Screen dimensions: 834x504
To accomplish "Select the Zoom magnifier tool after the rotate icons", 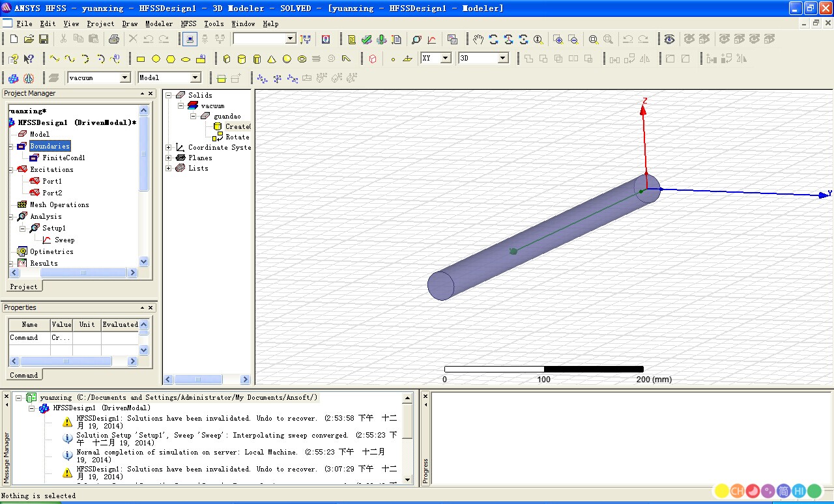I will click(x=538, y=39).
